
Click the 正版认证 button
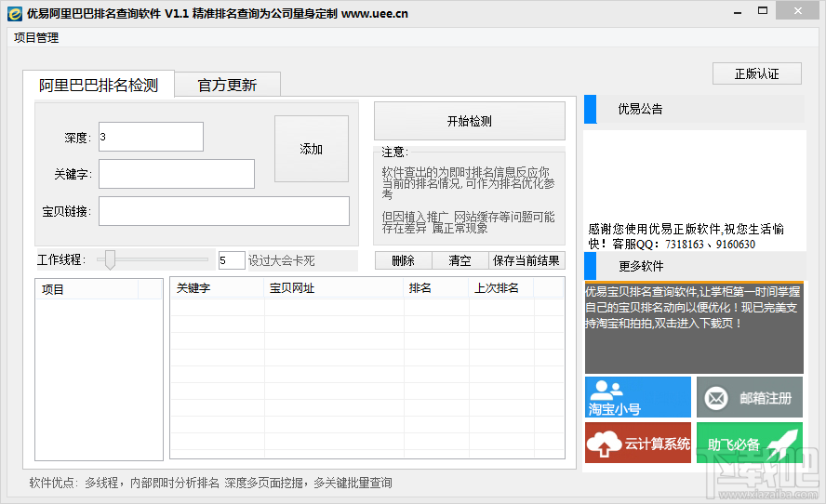pos(757,73)
